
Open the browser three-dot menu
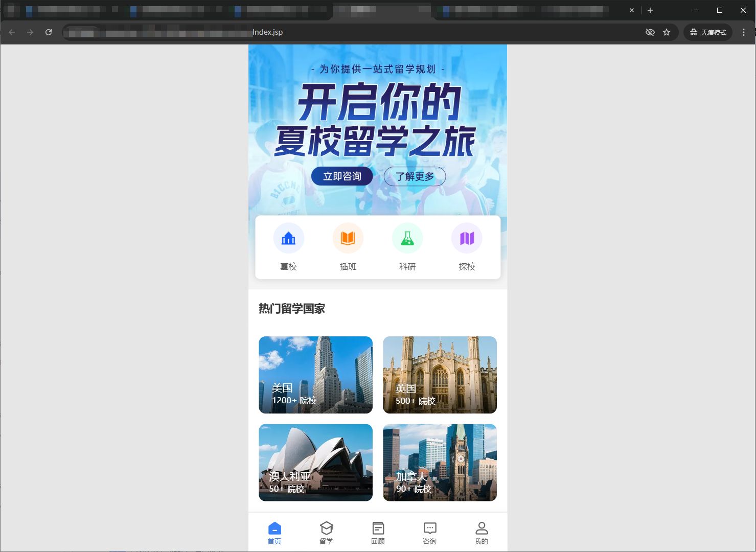[x=743, y=32]
